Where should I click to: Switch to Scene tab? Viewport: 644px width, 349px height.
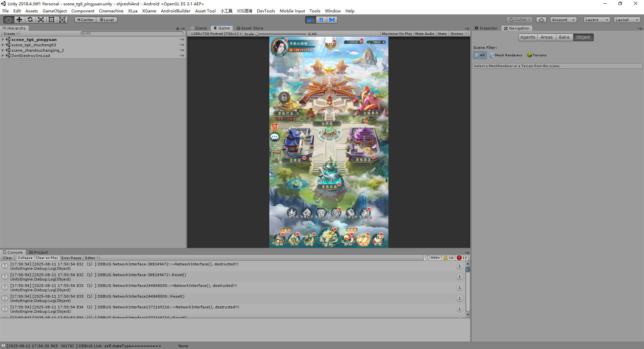tap(199, 28)
